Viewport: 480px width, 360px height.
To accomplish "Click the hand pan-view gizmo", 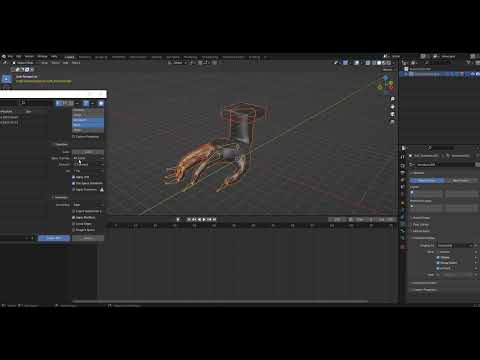I will click(x=392, y=107).
